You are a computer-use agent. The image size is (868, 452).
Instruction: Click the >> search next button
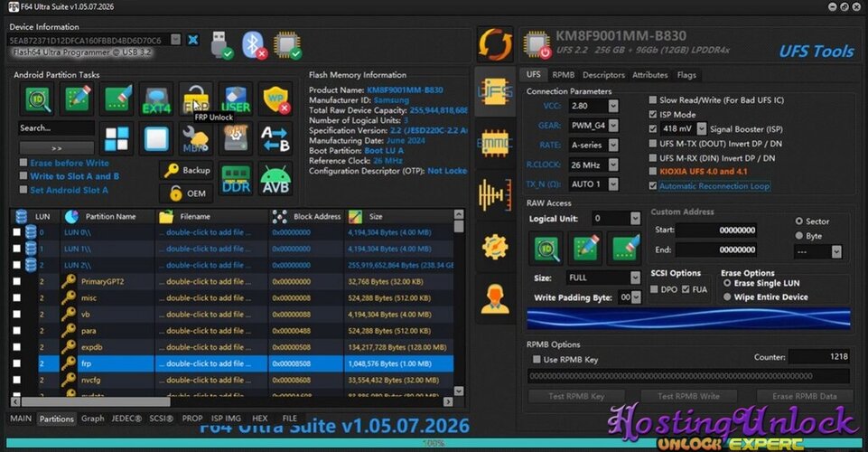(x=57, y=148)
